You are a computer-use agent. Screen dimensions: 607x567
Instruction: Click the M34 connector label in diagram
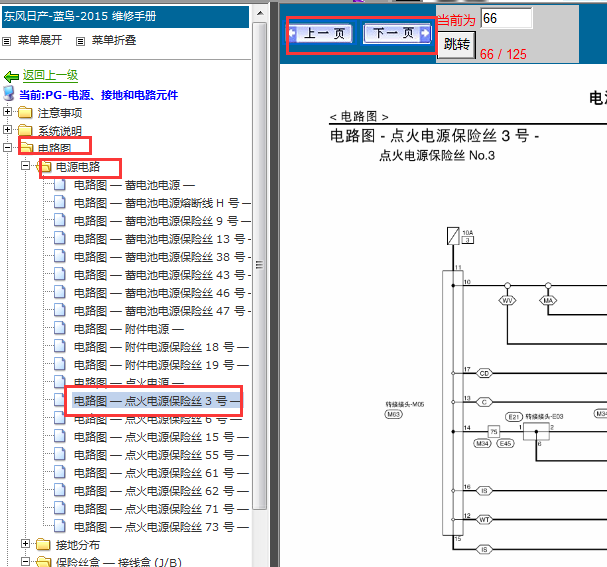click(482, 444)
